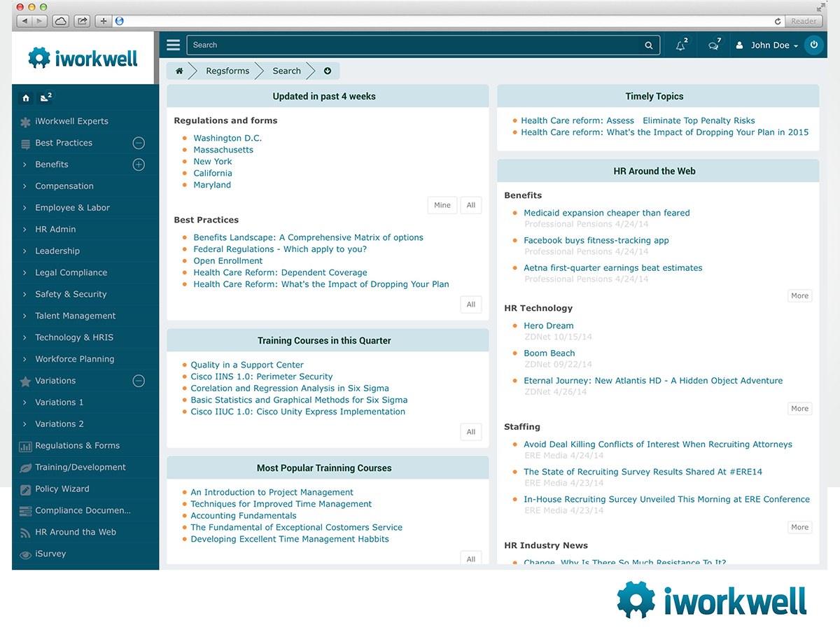Open 'Washington D.C.' regulations link
This screenshot has width=840, height=630.
(x=227, y=138)
